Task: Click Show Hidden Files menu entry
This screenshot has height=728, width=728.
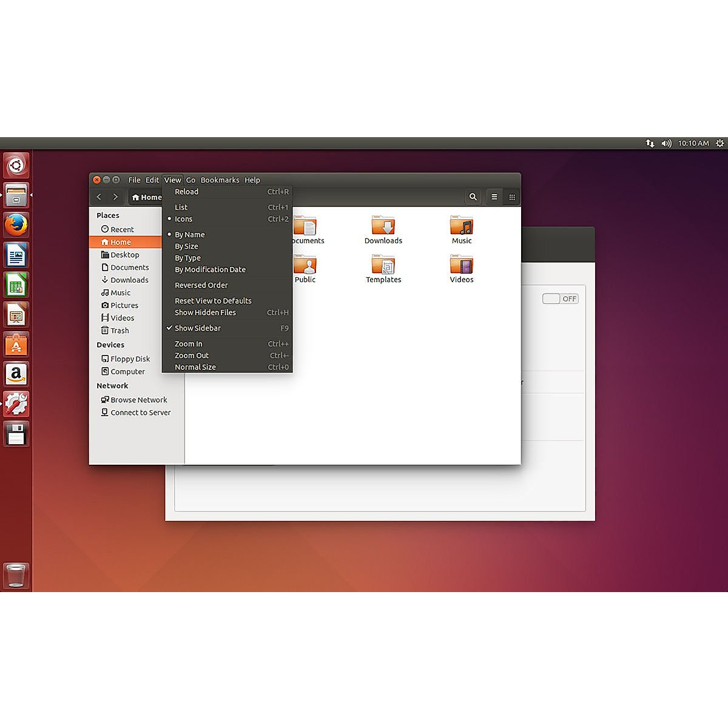Action: 205,312
